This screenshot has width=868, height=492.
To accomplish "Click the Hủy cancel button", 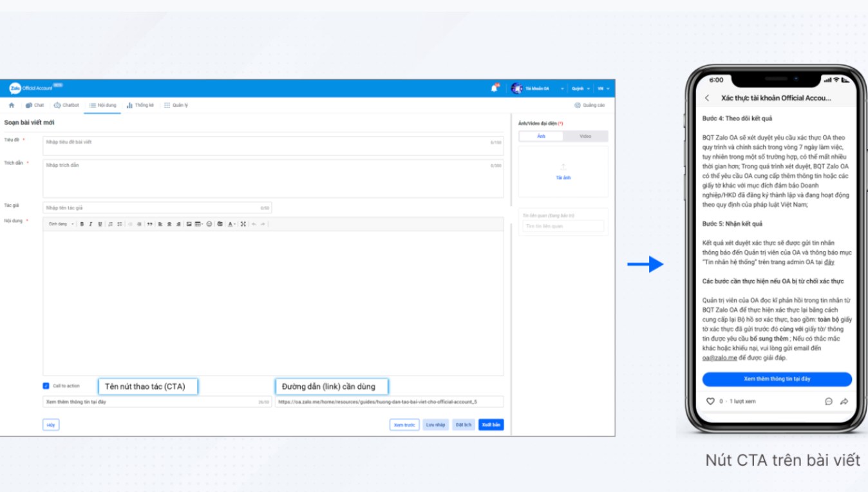I will pyautogui.click(x=51, y=425).
